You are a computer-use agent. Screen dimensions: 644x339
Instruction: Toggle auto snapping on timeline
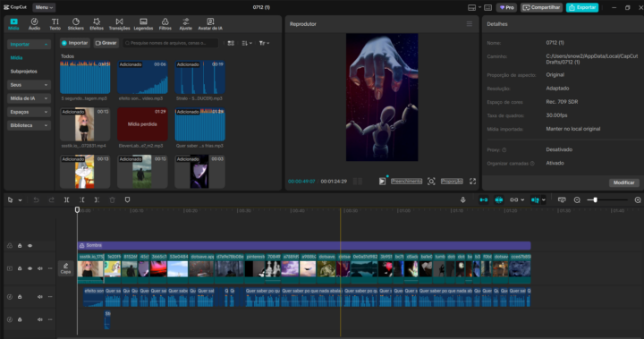pyautogui.click(x=499, y=199)
